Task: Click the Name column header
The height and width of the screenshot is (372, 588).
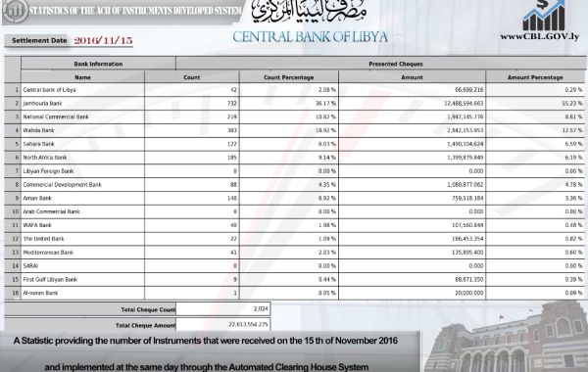Action: (x=82, y=77)
